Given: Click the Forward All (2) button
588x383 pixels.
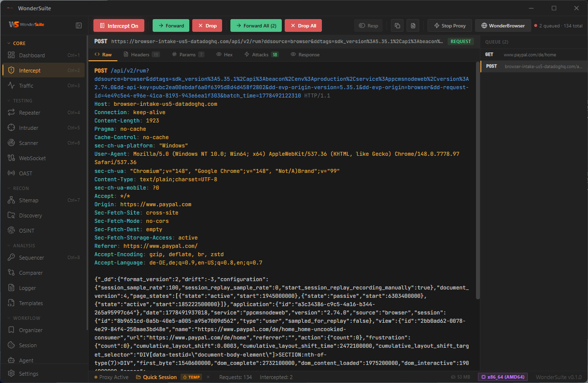Looking at the screenshot, I should pyautogui.click(x=256, y=25).
